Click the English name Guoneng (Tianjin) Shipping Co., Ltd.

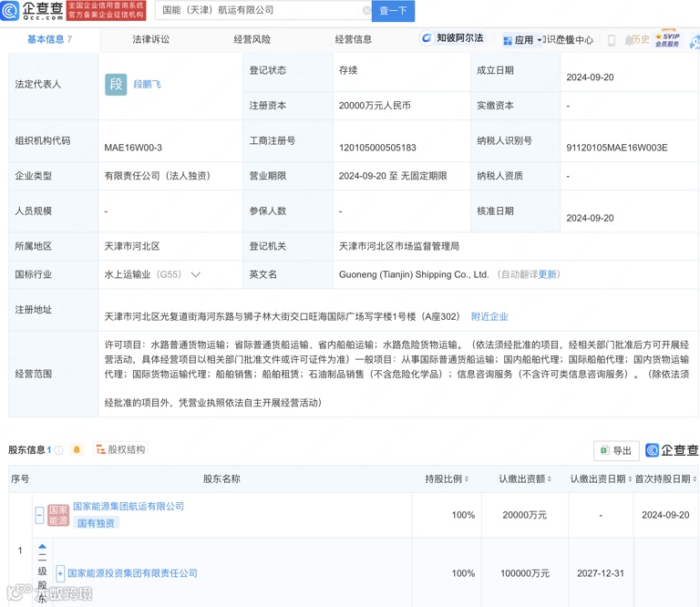(x=414, y=274)
